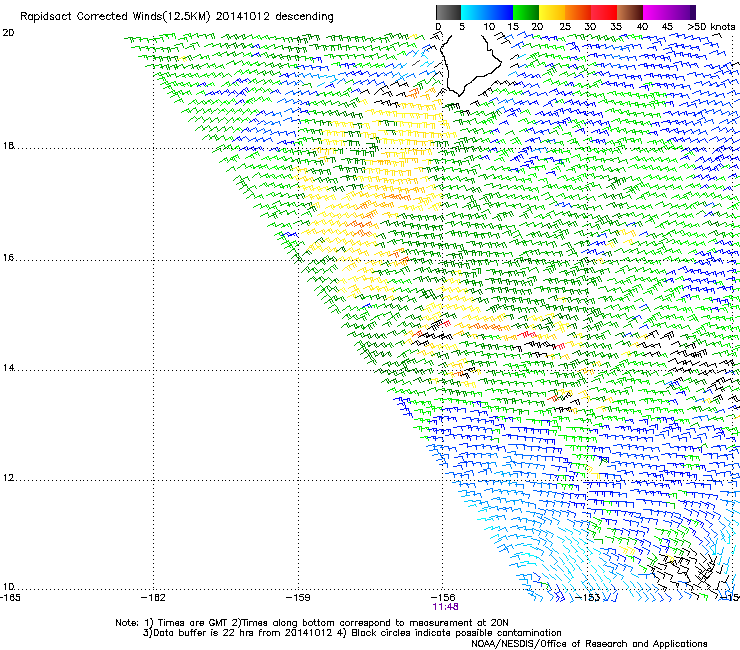This screenshot has height=650, width=740.
Task: Click the longitude label '-156'
Action: click(x=443, y=598)
